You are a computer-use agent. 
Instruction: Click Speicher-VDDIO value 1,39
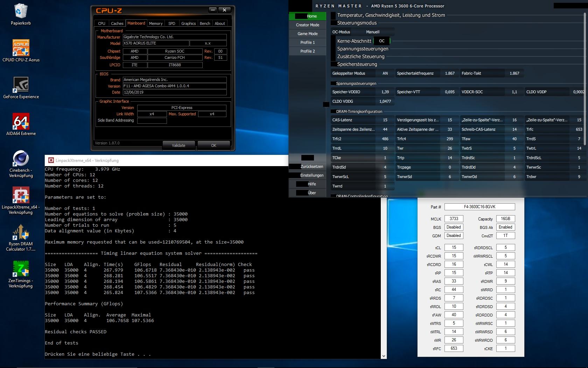385,92
